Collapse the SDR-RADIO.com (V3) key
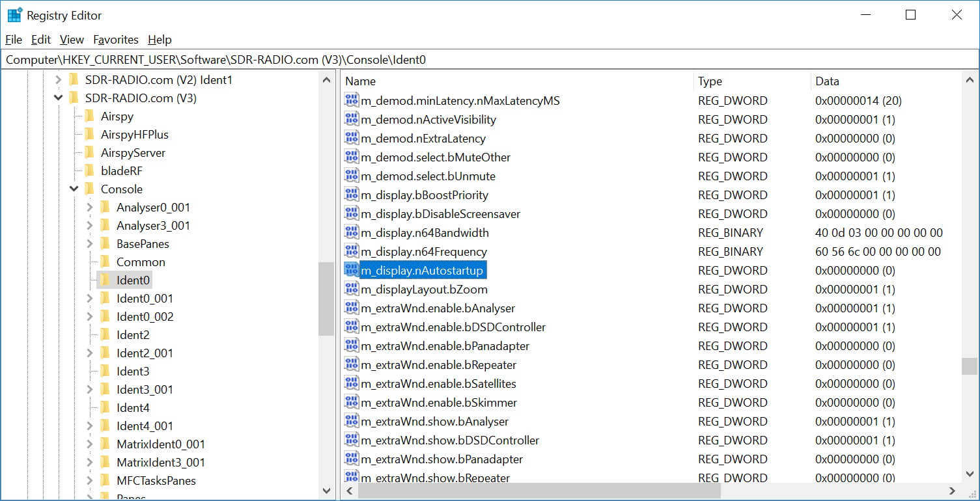Viewport: 980px width, 501px height. (x=58, y=98)
